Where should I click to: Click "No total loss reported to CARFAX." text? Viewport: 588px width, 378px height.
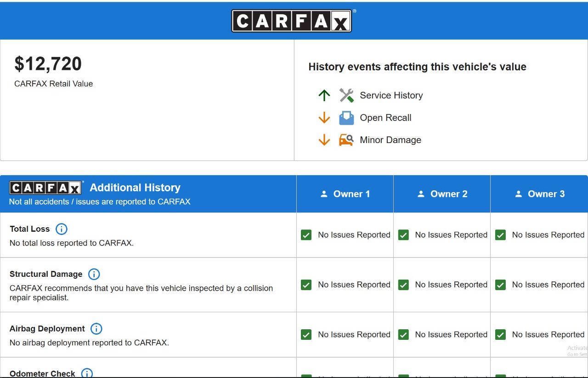click(x=72, y=243)
